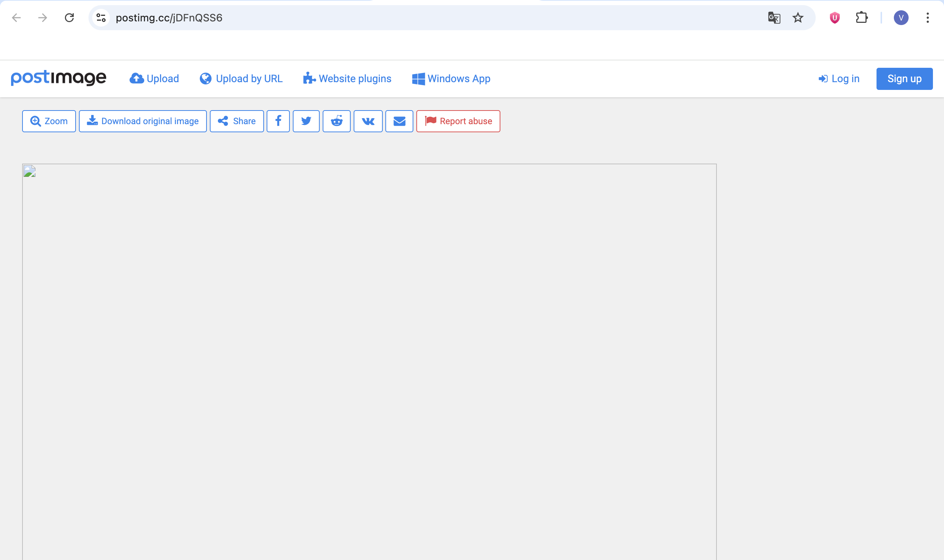Open Google Translate page icon
The width and height of the screenshot is (944, 560).
click(774, 18)
